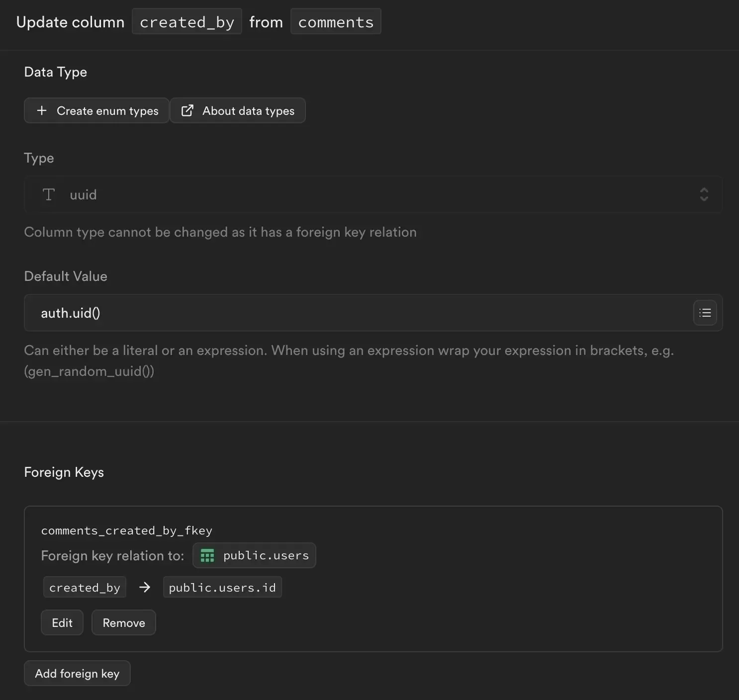The image size is (739, 700).
Task: Add a new foreign key
Action: click(77, 673)
